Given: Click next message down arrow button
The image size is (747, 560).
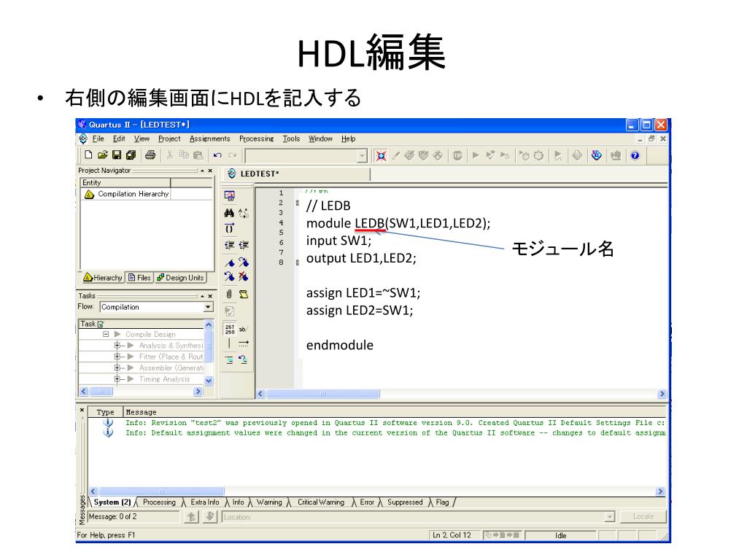Looking at the screenshot, I should pos(209,517).
